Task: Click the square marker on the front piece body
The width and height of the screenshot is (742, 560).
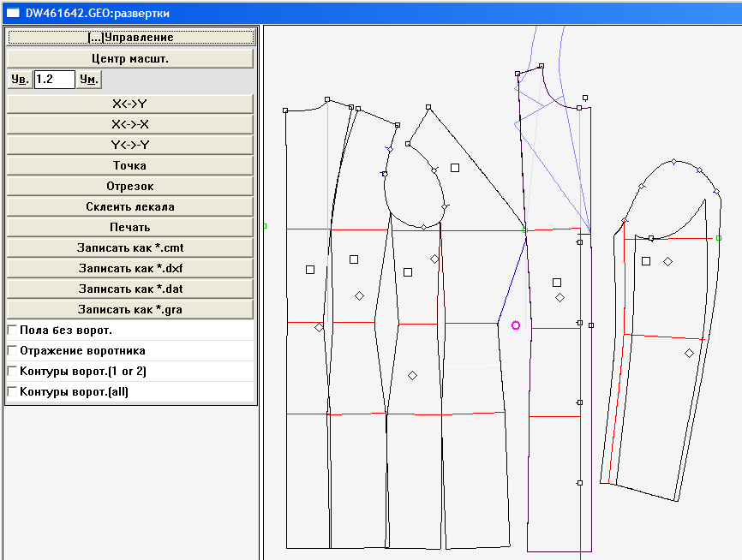Action: tap(557, 283)
